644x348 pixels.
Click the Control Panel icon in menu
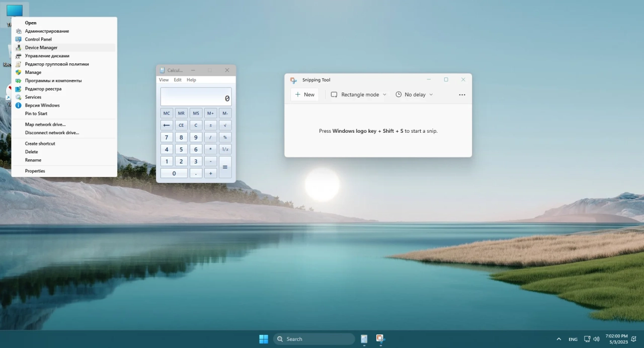tap(19, 39)
